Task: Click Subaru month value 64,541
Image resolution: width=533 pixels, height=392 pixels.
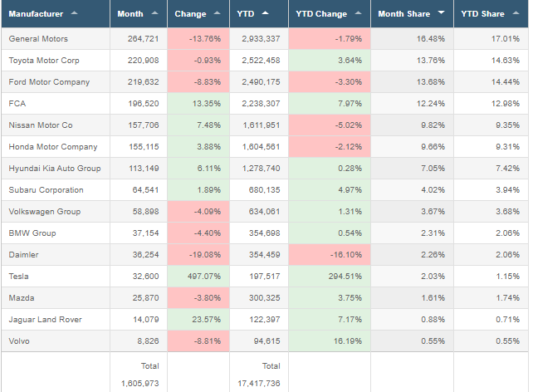Action: point(145,190)
